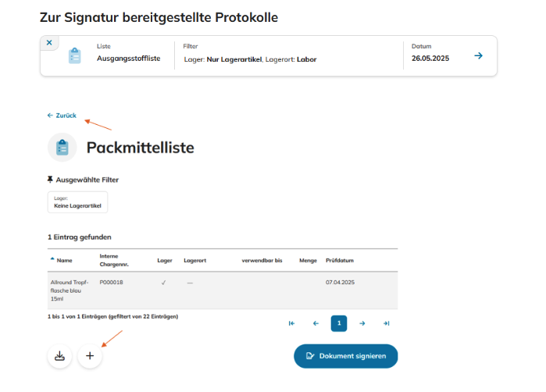Close the Ausgangsstoffliste card with X
Viewport: 546px width, 392px height.
pyautogui.click(x=49, y=42)
